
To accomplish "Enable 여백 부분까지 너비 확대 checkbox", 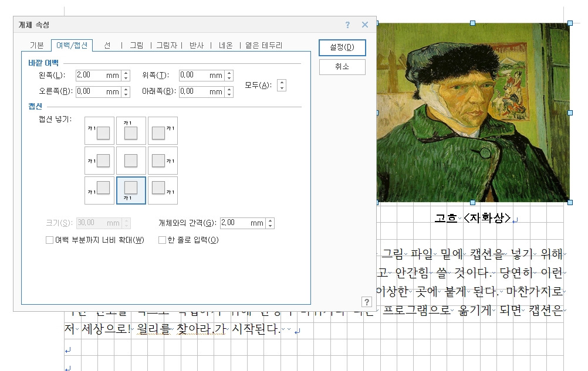I will [x=49, y=240].
